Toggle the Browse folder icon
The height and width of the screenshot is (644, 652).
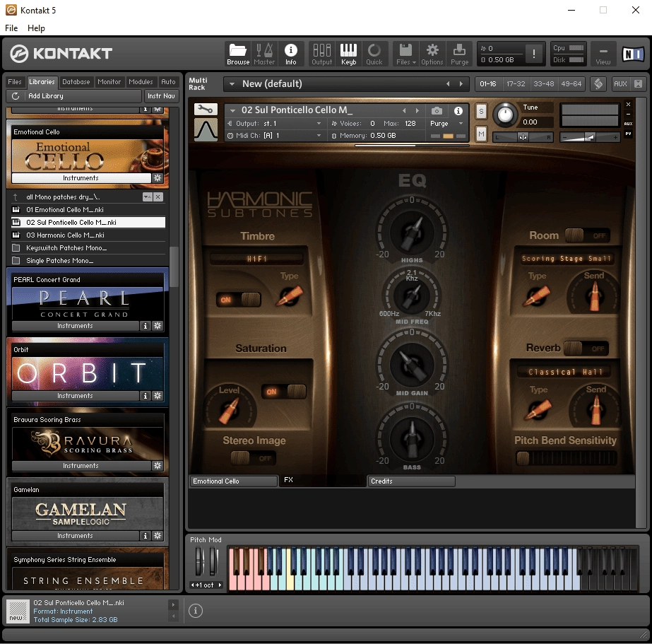click(238, 54)
